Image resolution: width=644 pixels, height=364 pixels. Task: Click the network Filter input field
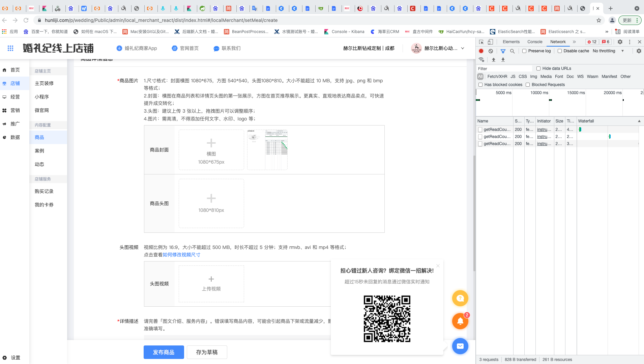pyautogui.click(x=504, y=68)
